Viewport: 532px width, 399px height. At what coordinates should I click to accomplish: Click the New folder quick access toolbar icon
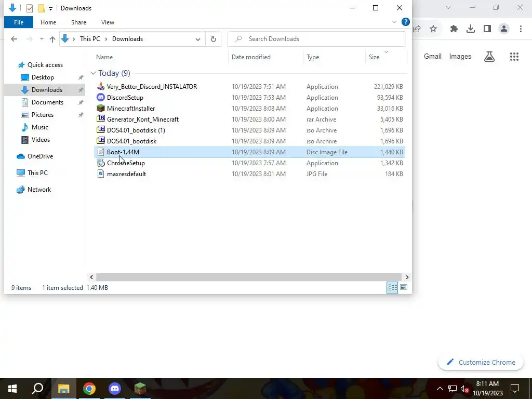click(x=41, y=8)
